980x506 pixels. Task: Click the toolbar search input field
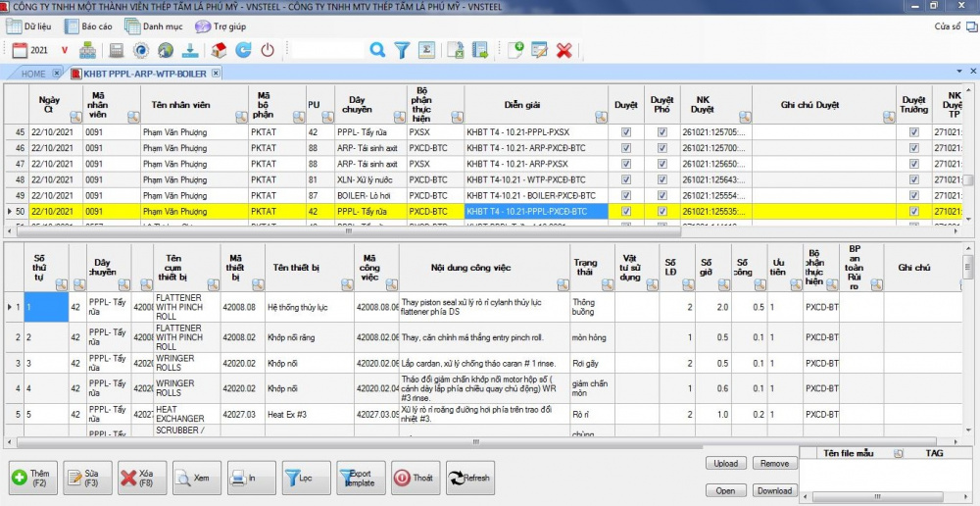pos(327,50)
